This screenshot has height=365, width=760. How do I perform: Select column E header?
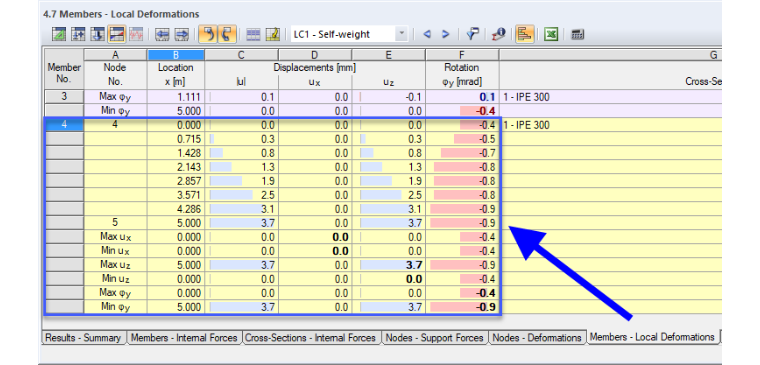[389, 55]
